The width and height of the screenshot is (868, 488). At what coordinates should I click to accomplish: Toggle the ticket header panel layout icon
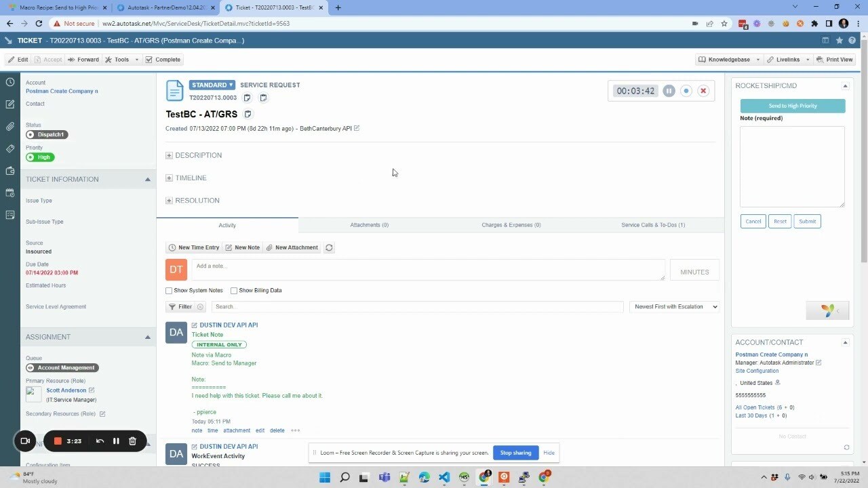(x=826, y=41)
